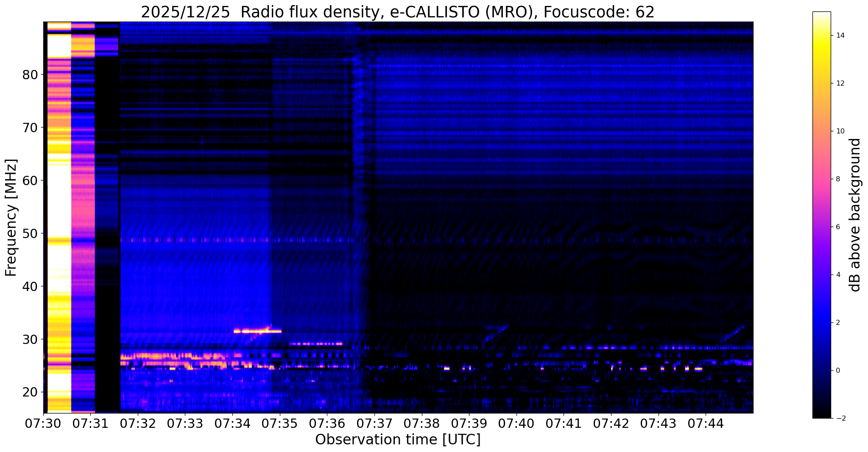868x452 pixels.
Task: Select the 07:37 time tick label
Action: pos(374,423)
